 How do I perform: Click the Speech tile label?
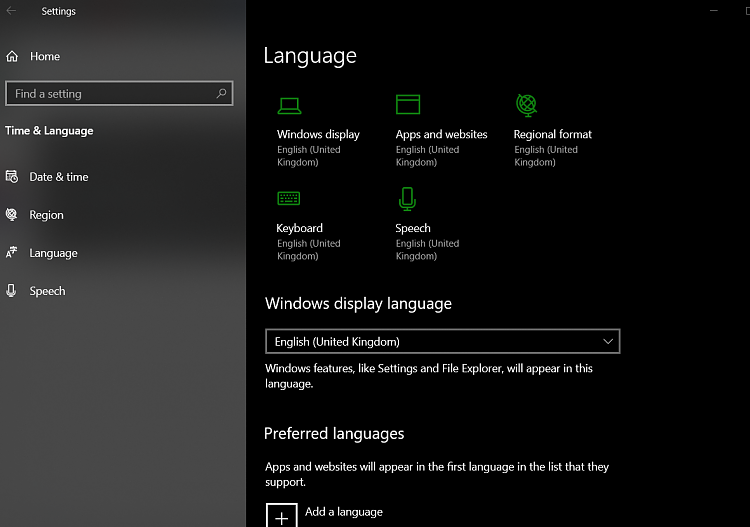click(x=413, y=228)
